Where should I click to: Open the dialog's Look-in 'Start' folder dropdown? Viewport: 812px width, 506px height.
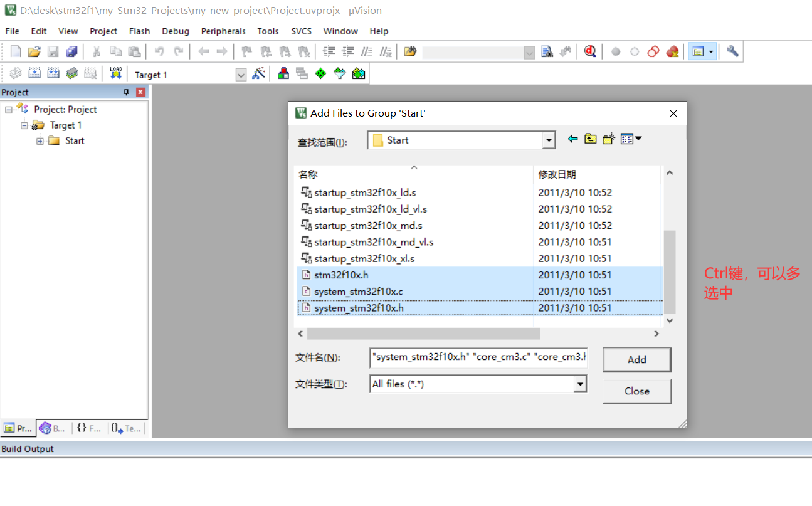pyautogui.click(x=549, y=140)
